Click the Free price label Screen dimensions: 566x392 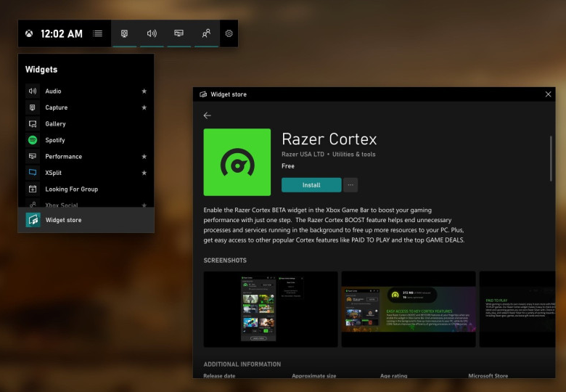pos(288,166)
